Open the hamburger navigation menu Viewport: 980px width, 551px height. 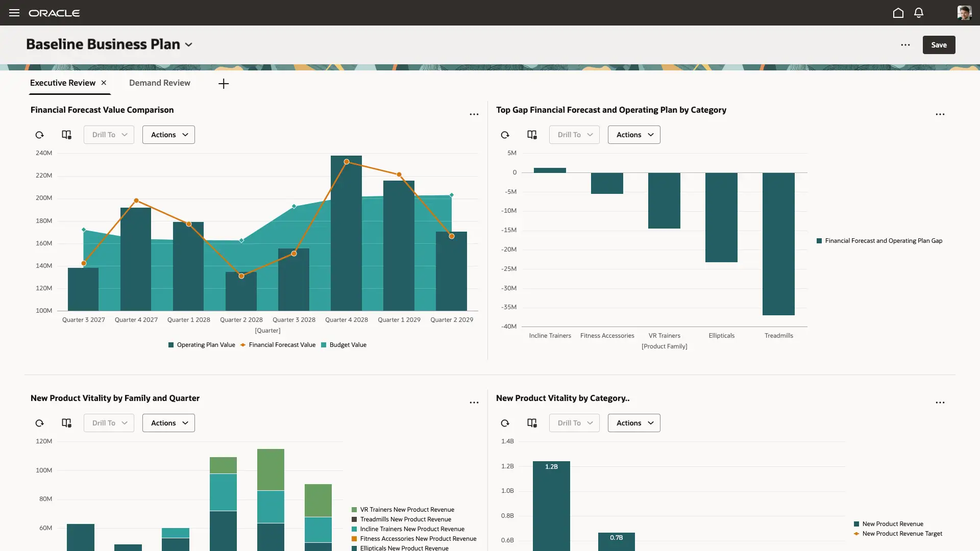click(14, 13)
